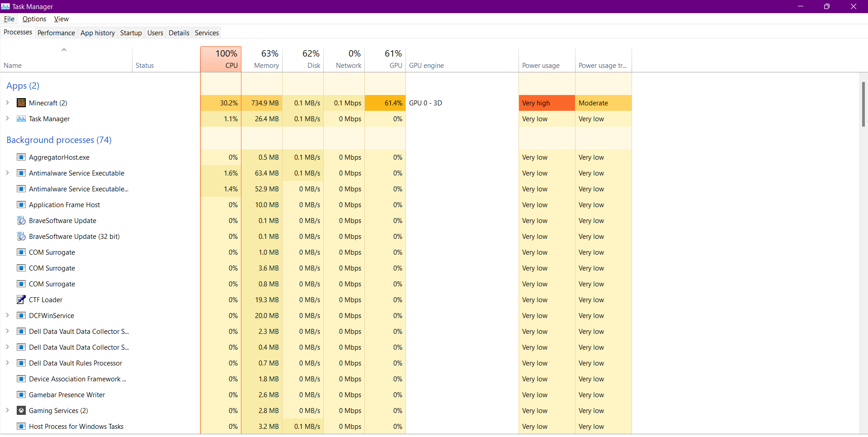The height and width of the screenshot is (437, 868).
Task: Click the Minecraft app icon
Action: pyautogui.click(x=21, y=103)
